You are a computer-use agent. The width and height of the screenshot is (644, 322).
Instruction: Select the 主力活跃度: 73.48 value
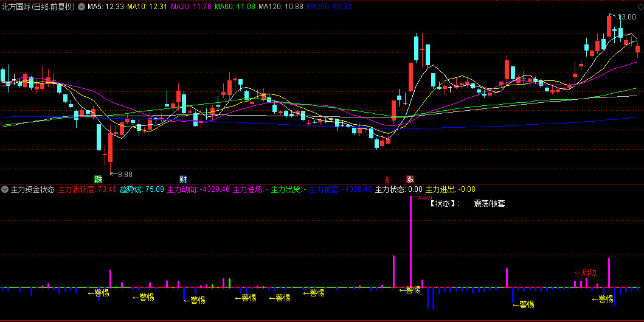point(88,189)
